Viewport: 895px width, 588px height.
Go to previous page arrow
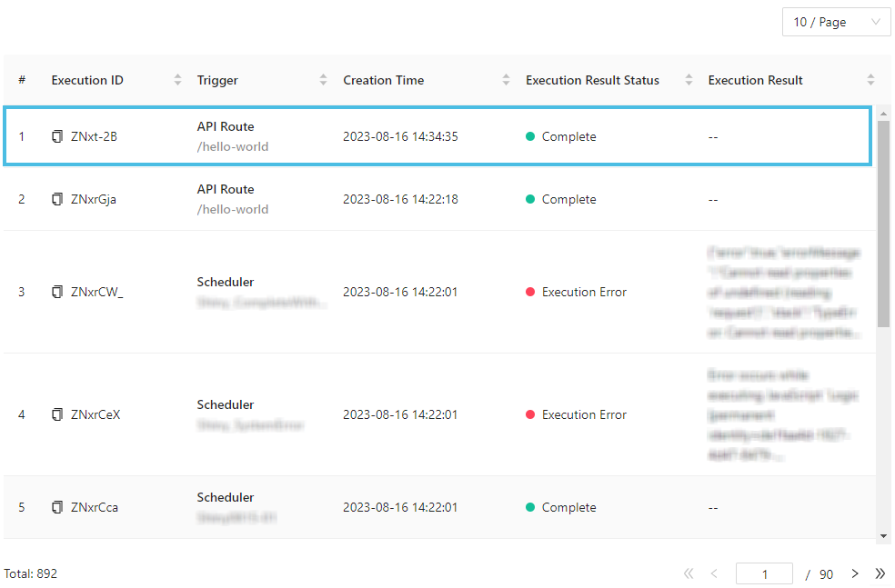pos(714,573)
